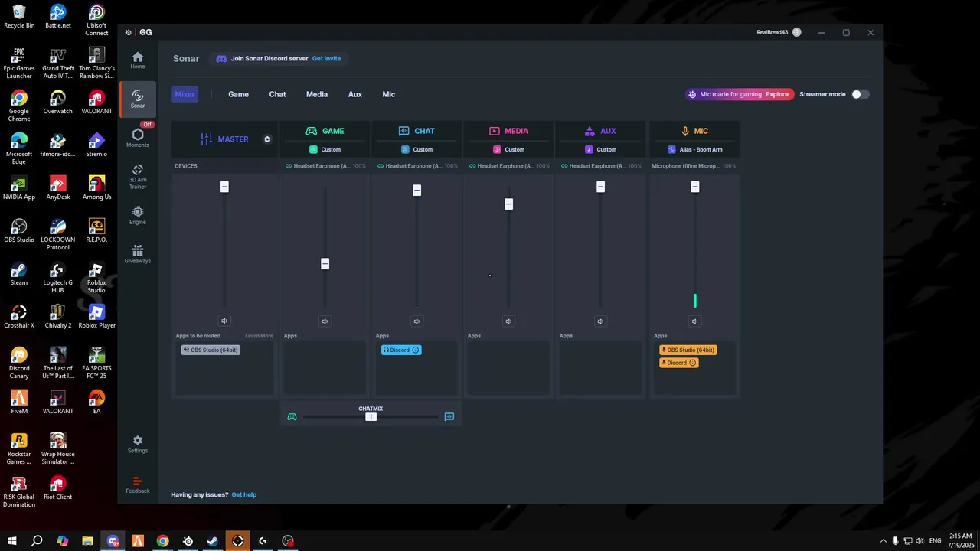Click the Game channel volume slider handle
The height and width of the screenshot is (551, 980).
[x=325, y=264]
